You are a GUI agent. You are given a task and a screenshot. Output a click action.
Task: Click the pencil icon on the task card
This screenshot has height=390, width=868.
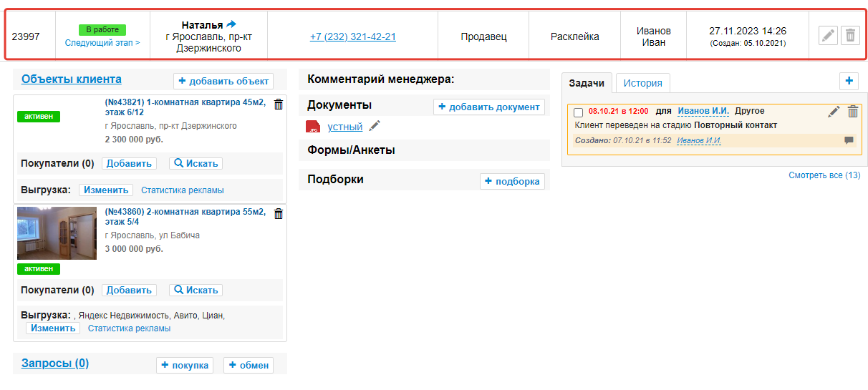click(834, 112)
